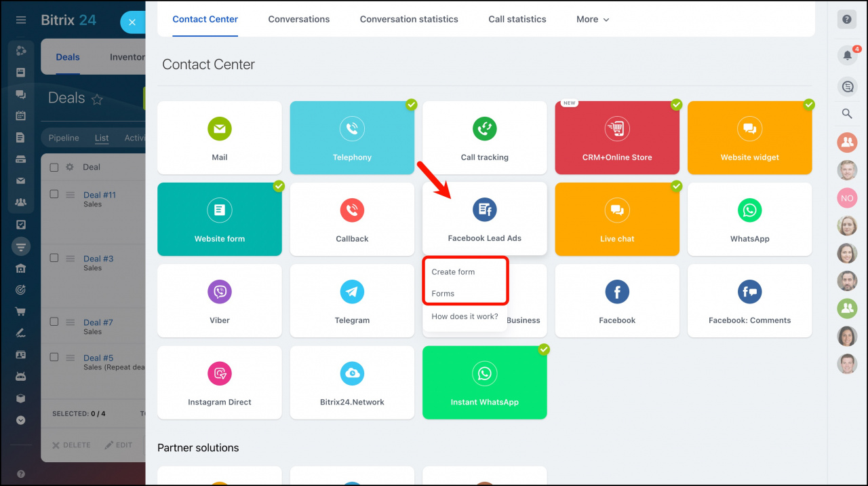Open the Telephony tile
The width and height of the screenshot is (868, 486).
pos(352,138)
